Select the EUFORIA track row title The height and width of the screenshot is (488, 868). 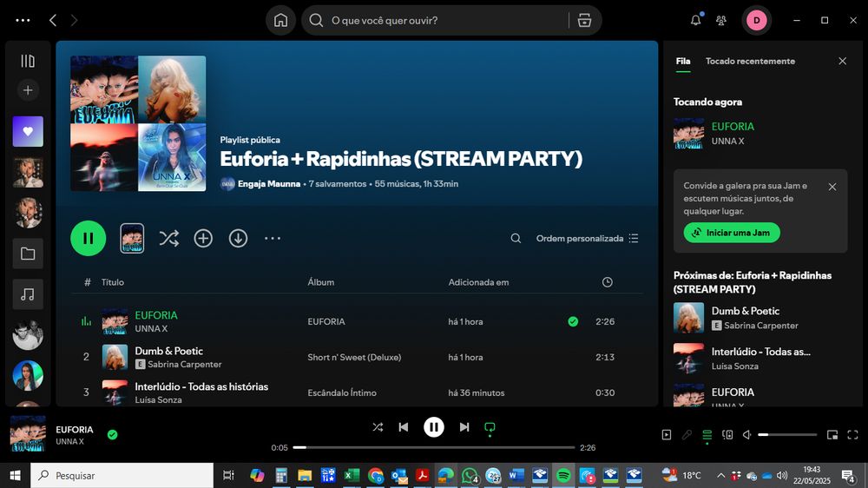tap(156, 315)
